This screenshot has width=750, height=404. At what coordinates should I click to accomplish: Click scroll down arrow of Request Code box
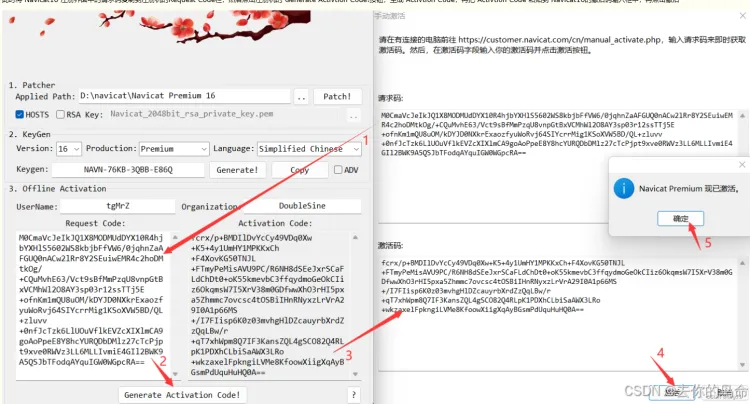point(175,374)
